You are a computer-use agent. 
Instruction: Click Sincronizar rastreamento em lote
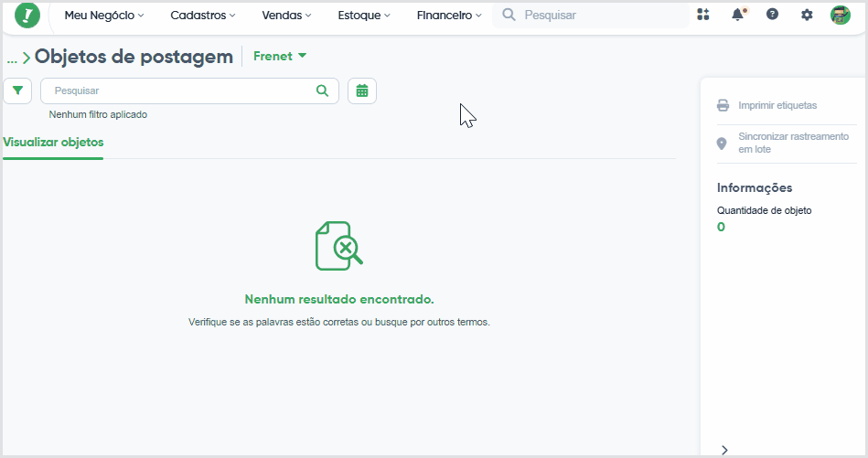[793, 143]
